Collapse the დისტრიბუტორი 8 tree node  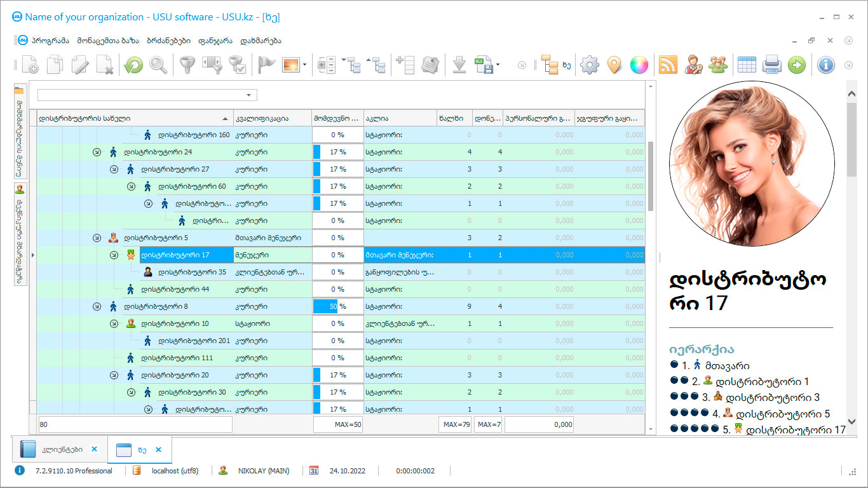(x=97, y=306)
